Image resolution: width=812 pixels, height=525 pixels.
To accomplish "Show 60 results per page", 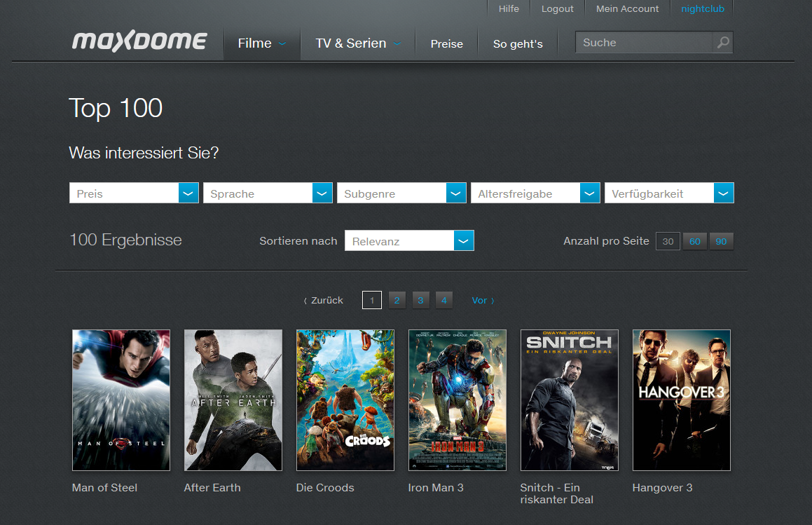I will [x=695, y=242].
